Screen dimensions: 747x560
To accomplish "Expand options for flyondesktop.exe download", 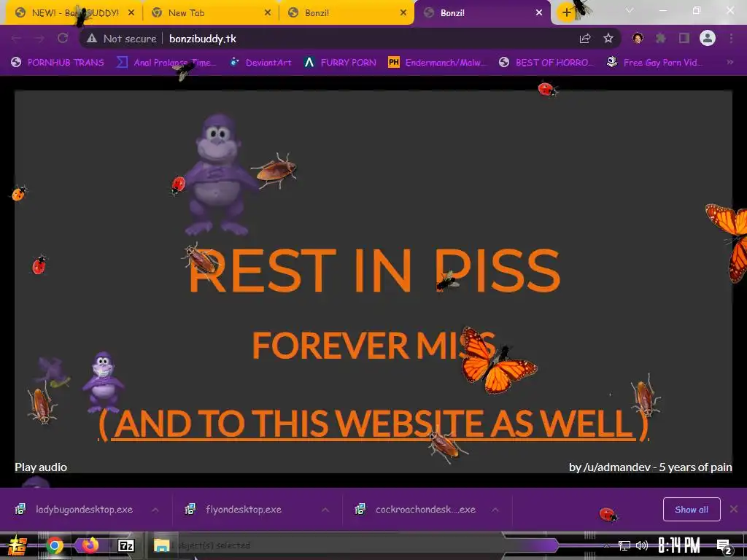I will [325, 510].
